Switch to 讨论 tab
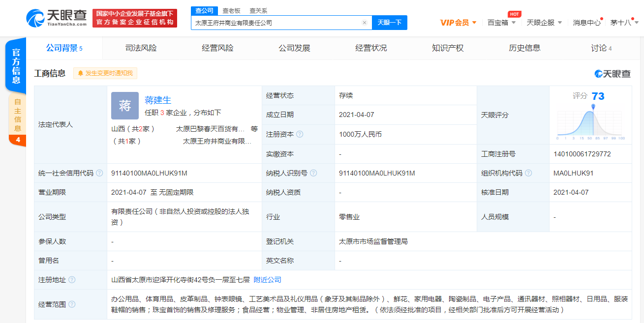 coord(601,48)
